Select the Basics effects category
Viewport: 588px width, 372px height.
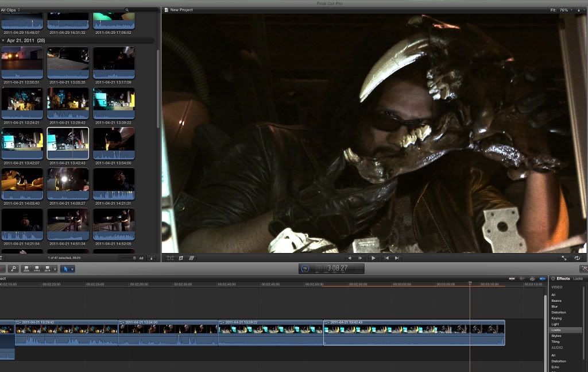click(x=556, y=301)
